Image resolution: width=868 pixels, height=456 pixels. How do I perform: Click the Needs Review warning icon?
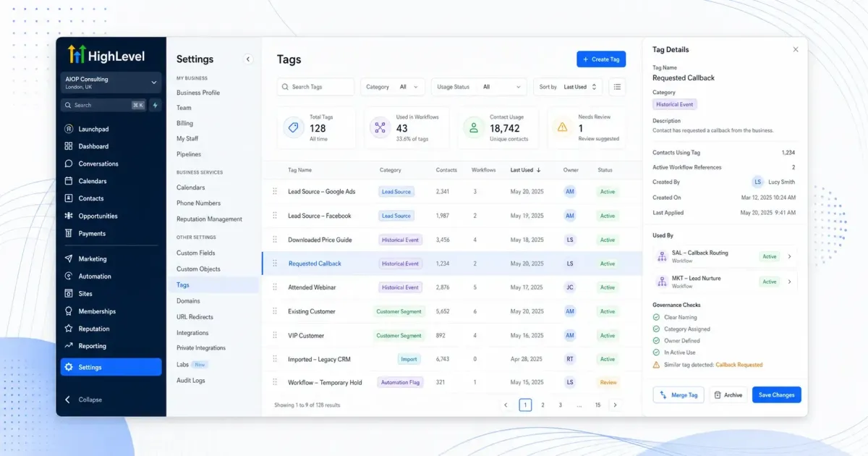[562, 127]
